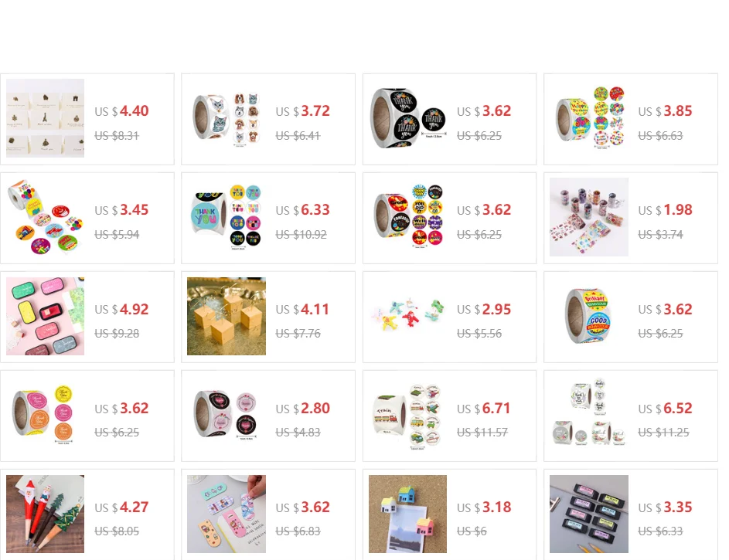The height and width of the screenshot is (560, 729).
Task: Open the Good Behaviour sticker roll image
Action: 589,316
